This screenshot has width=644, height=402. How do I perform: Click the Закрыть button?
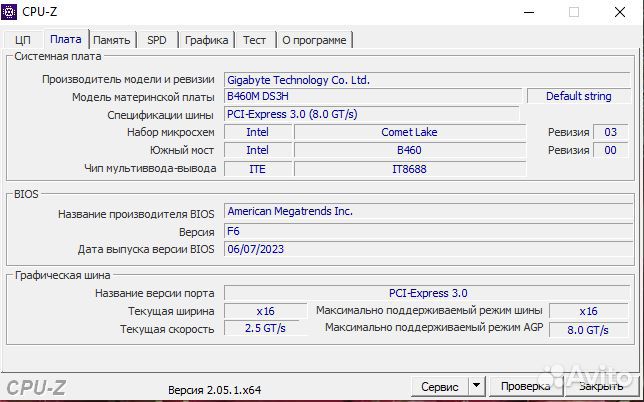(x=601, y=386)
